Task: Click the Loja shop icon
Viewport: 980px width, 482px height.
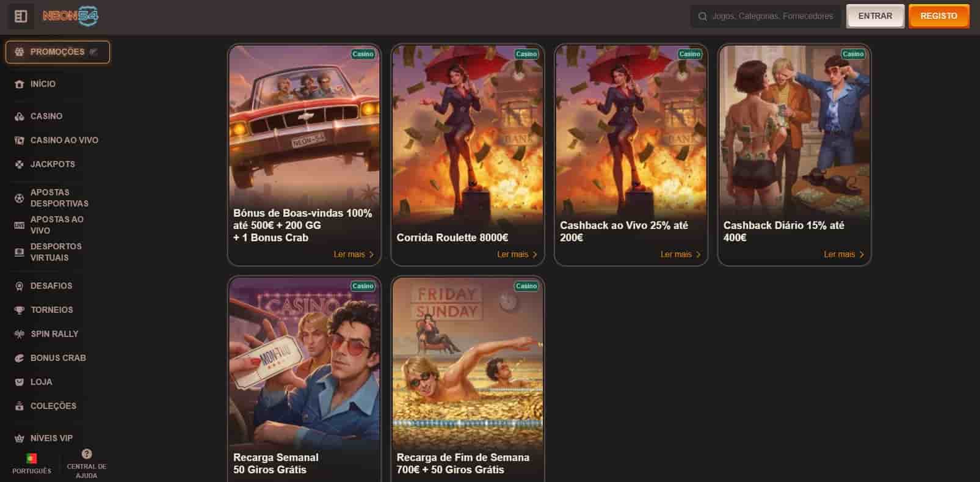Action: 19,382
